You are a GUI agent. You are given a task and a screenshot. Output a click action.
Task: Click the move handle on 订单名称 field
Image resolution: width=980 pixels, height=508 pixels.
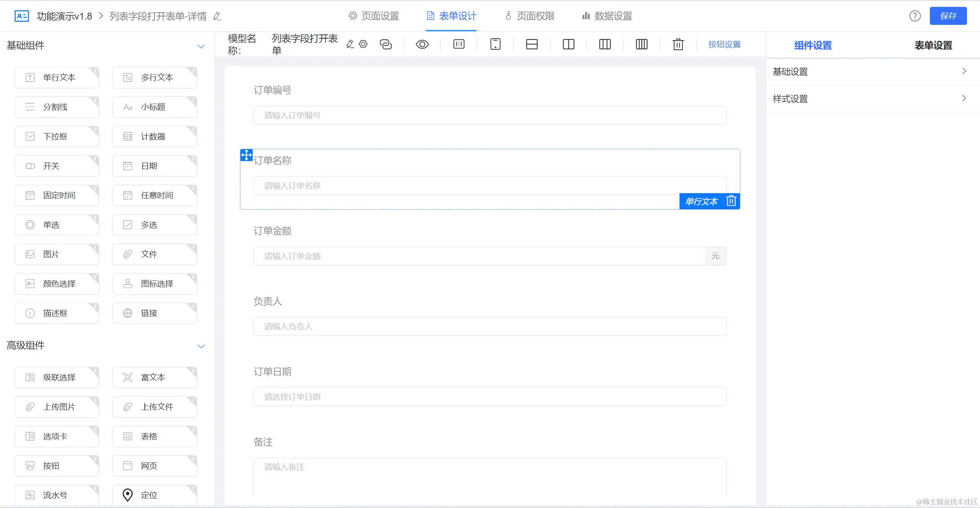(x=246, y=155)
